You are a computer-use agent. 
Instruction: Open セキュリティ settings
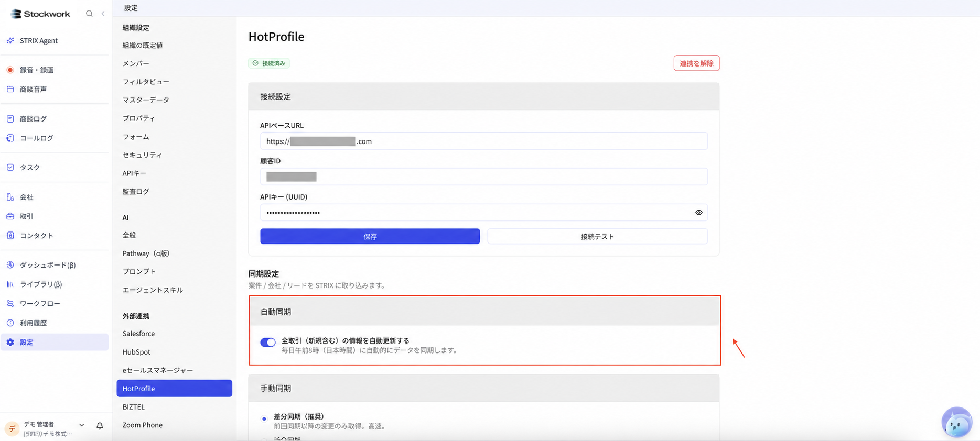[x=142, y=155]
